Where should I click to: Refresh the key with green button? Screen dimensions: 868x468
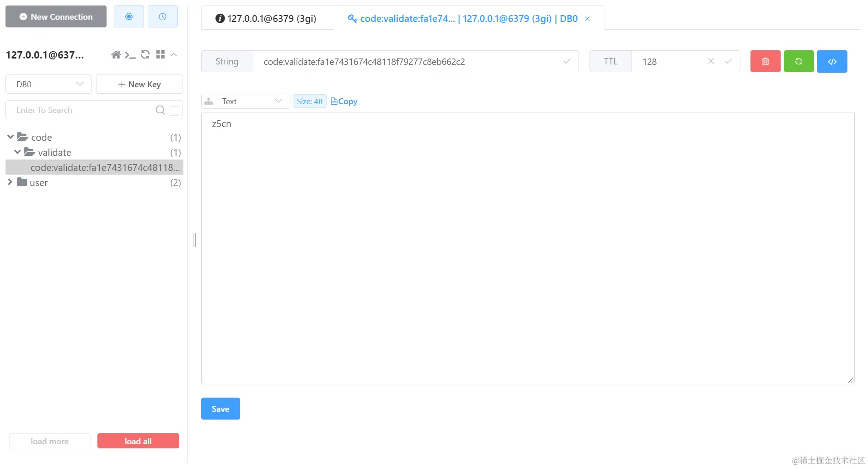pos(799,61)
